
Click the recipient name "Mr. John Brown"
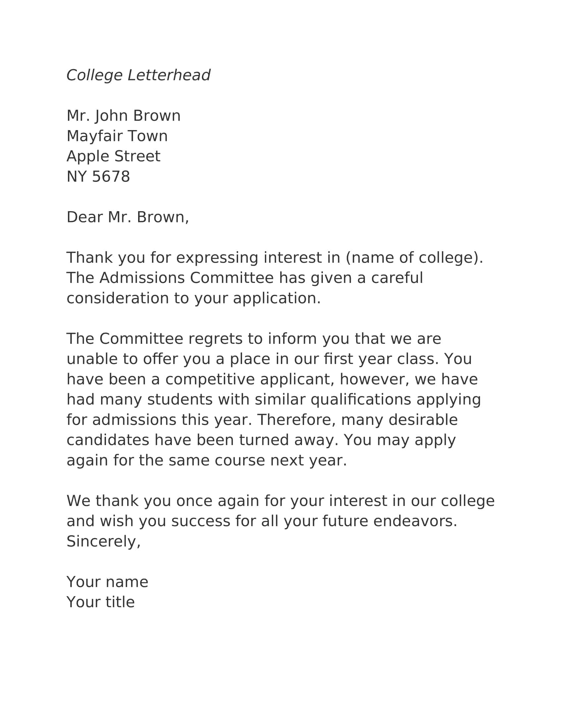click(124, 116)
